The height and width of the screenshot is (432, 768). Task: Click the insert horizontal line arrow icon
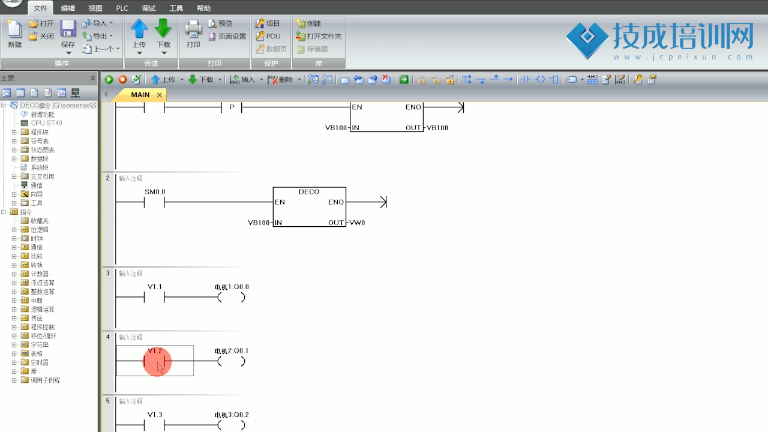[x=508, y=79]
